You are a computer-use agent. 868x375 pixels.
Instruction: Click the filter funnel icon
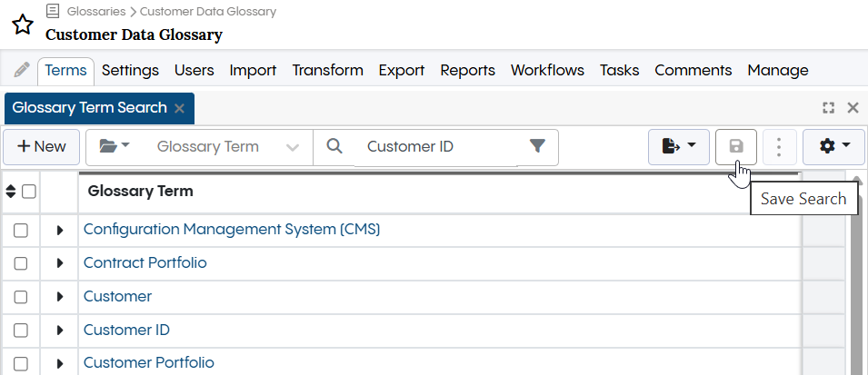(537, 146)
